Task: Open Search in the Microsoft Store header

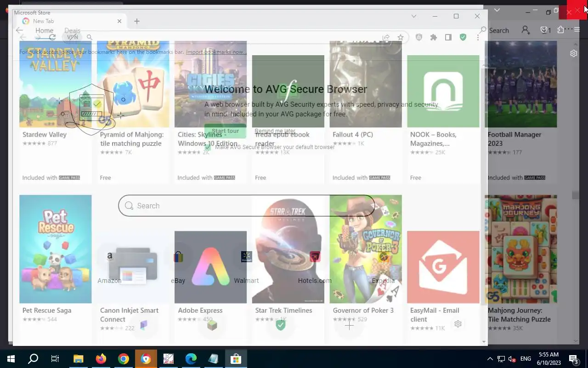Action: pos(494,30)
